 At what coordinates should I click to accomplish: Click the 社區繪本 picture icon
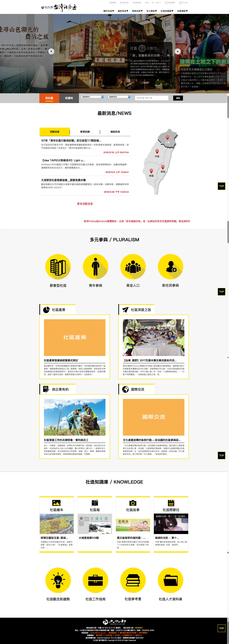pos(56,503)
